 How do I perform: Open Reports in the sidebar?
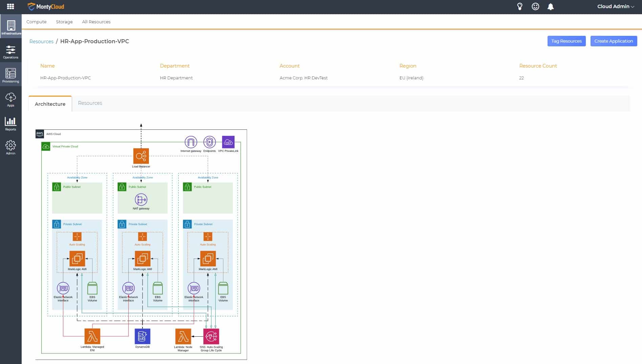click(10, 124)
